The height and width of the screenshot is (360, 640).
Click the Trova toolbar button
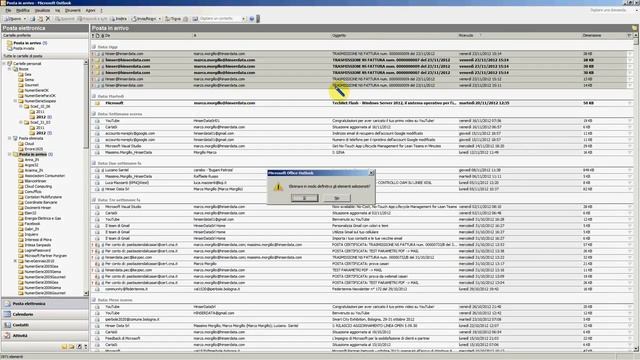click(173, 19)
